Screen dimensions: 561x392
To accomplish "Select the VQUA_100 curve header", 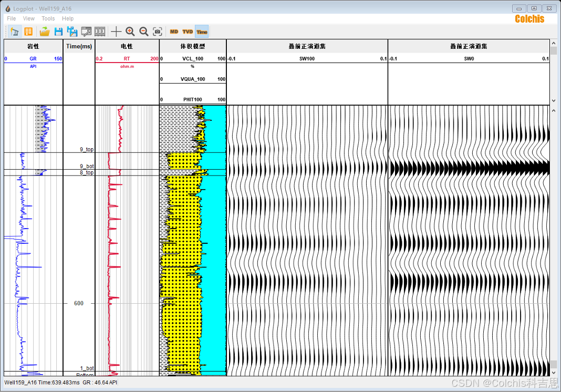I will tap(192, 79).
